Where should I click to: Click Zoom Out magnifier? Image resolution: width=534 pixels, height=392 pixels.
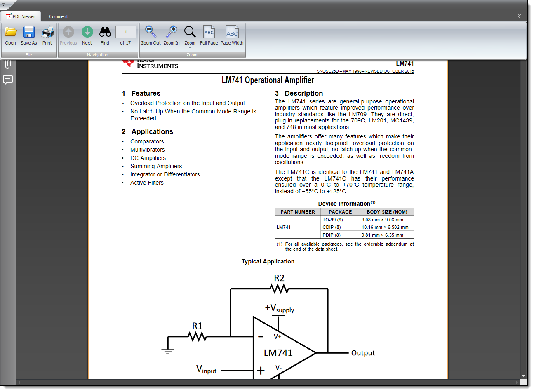[x=151, y=32]
